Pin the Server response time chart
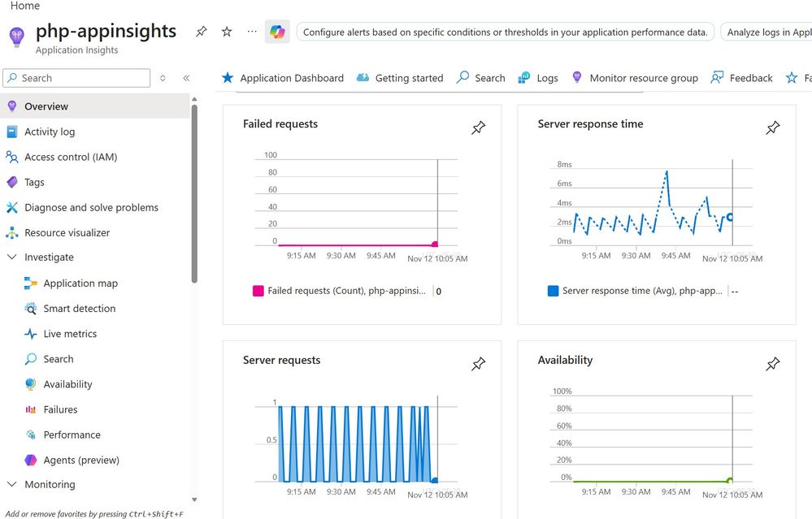 [x=773, y=128]
